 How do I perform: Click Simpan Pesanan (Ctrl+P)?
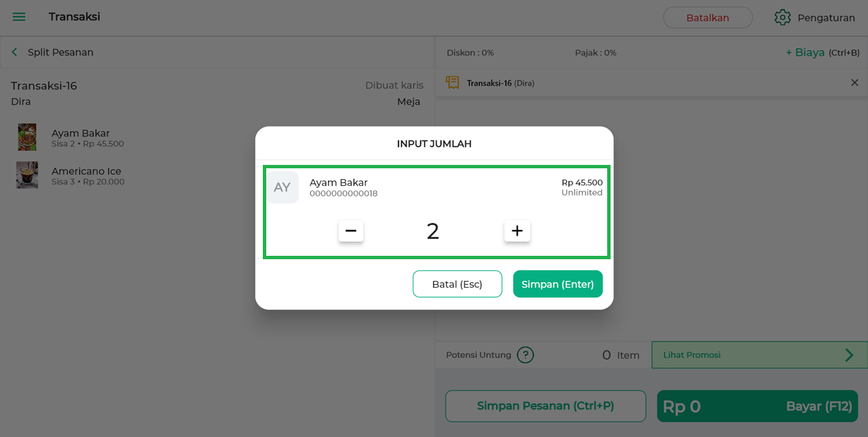545,406
